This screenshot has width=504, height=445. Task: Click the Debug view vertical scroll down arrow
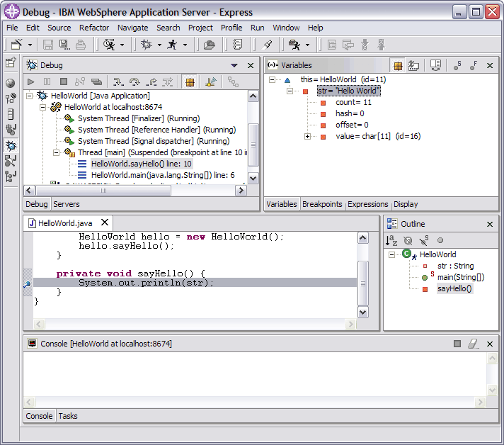(x=253, y=178)
